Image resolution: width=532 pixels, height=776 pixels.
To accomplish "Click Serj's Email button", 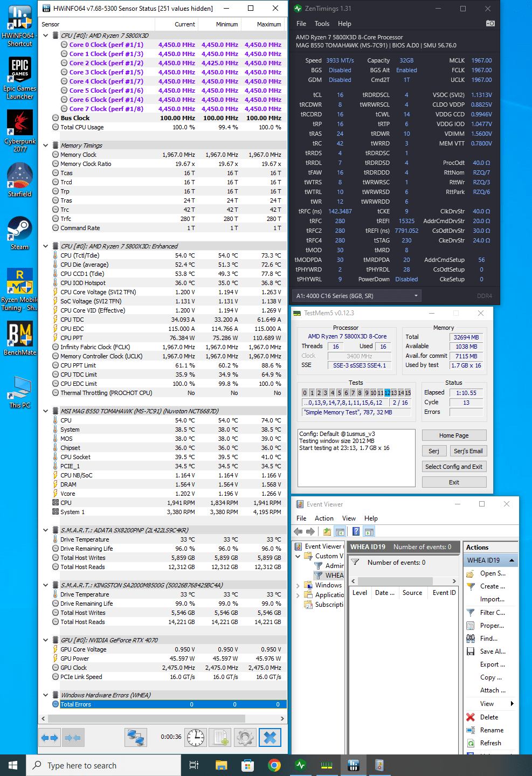I will click(x=468, y=451).
